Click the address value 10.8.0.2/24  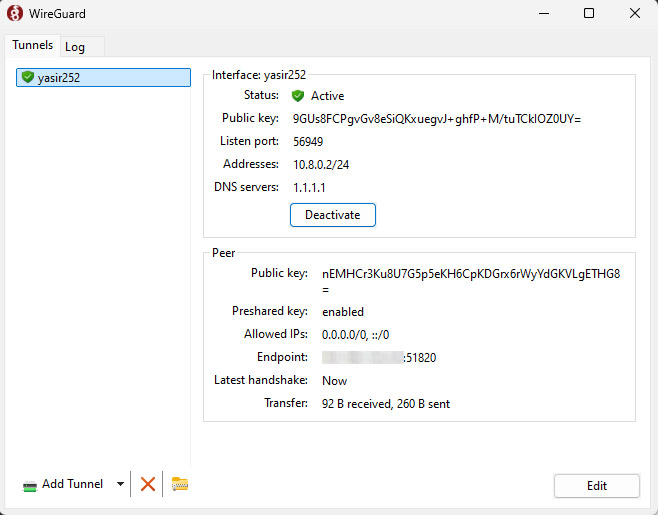(321, 165)
